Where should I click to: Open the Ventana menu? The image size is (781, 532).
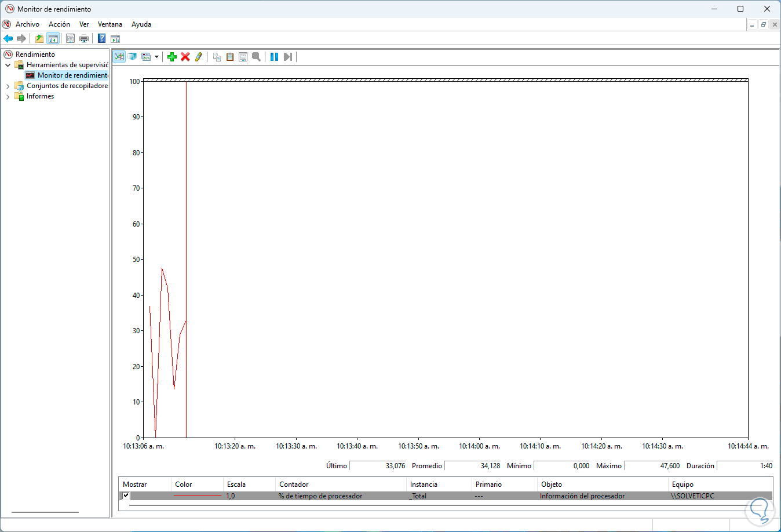click(x=110, y=24)
